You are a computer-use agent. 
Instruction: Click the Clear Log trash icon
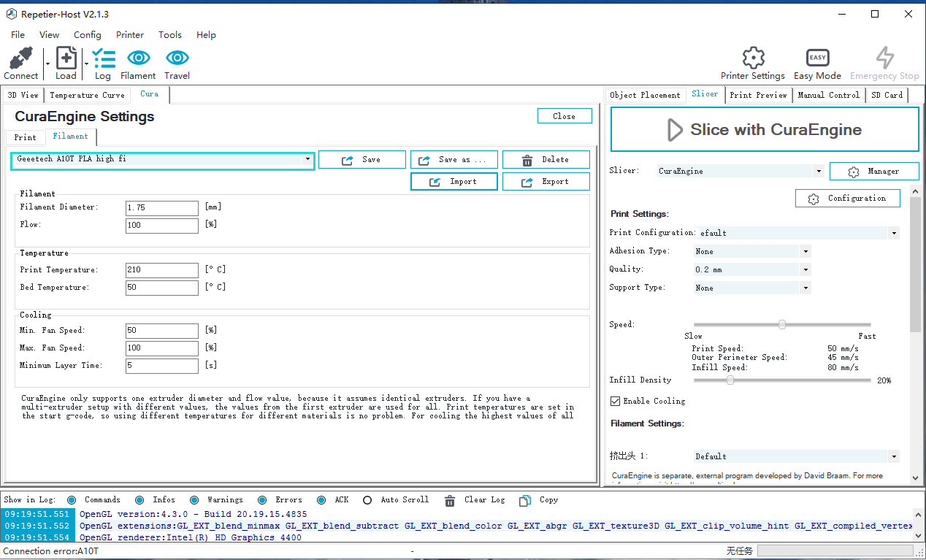click(x=451, y=500)
